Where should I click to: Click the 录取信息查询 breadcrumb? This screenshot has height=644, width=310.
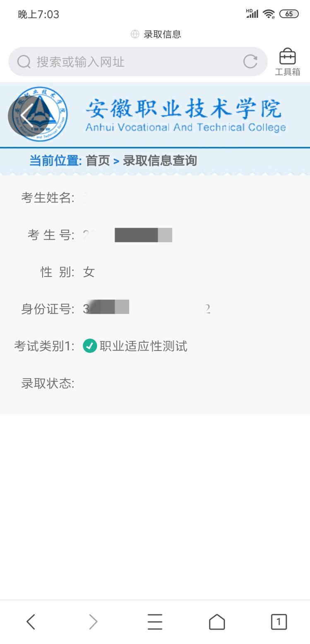point(160,161)
